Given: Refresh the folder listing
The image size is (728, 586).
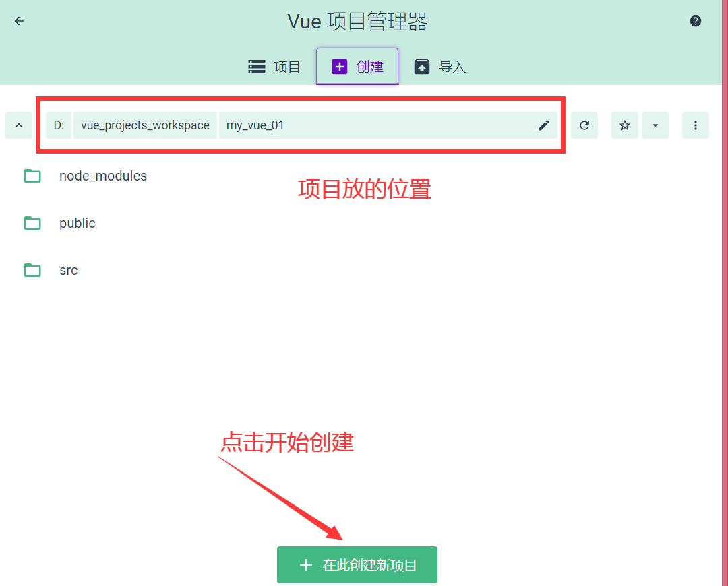Looking at the screenshot, I should (584, 125).
